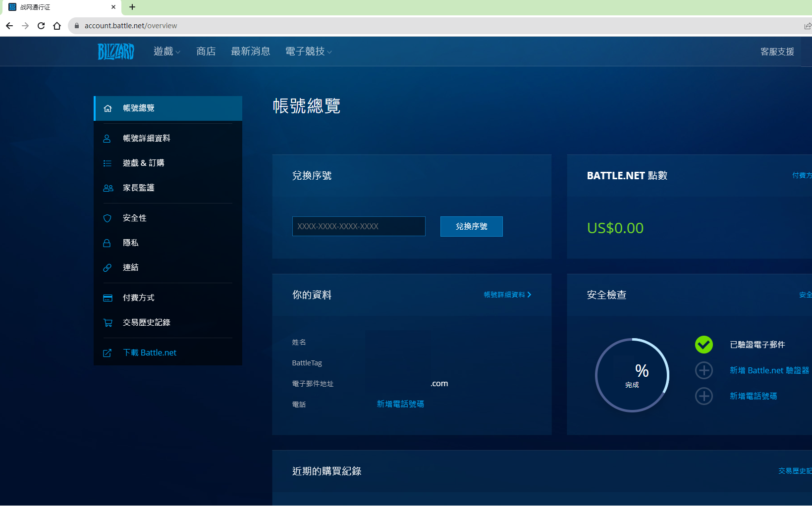812x506 pixels.
Task: Open the 商店 menu item
Action: tap(206, 51)
